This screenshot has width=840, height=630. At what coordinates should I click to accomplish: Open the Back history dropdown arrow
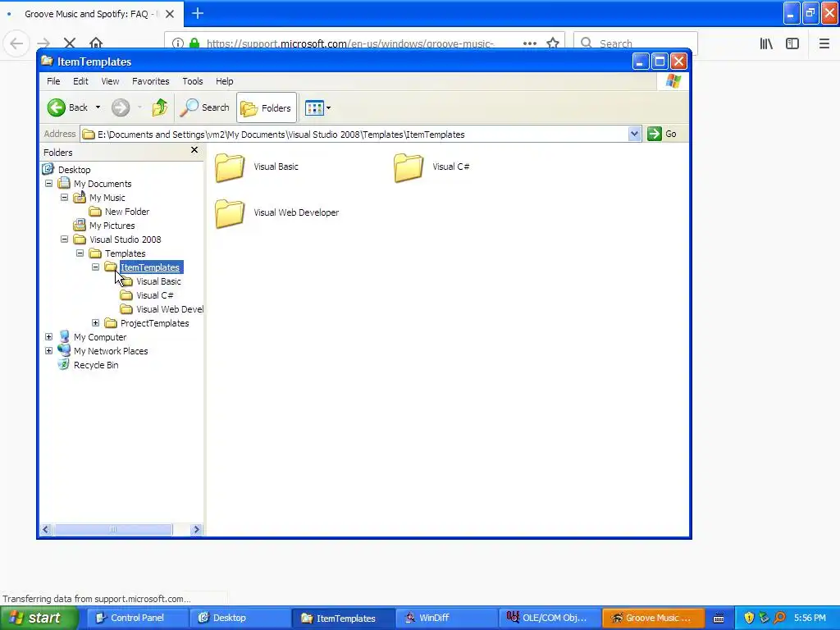98,107
